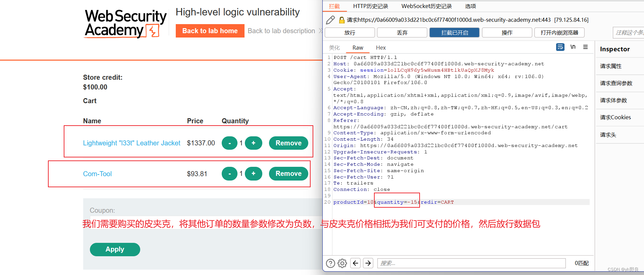The image size is (644, 275).
Task: Click the 注释这个条 comment field
Action: (629, 32)
